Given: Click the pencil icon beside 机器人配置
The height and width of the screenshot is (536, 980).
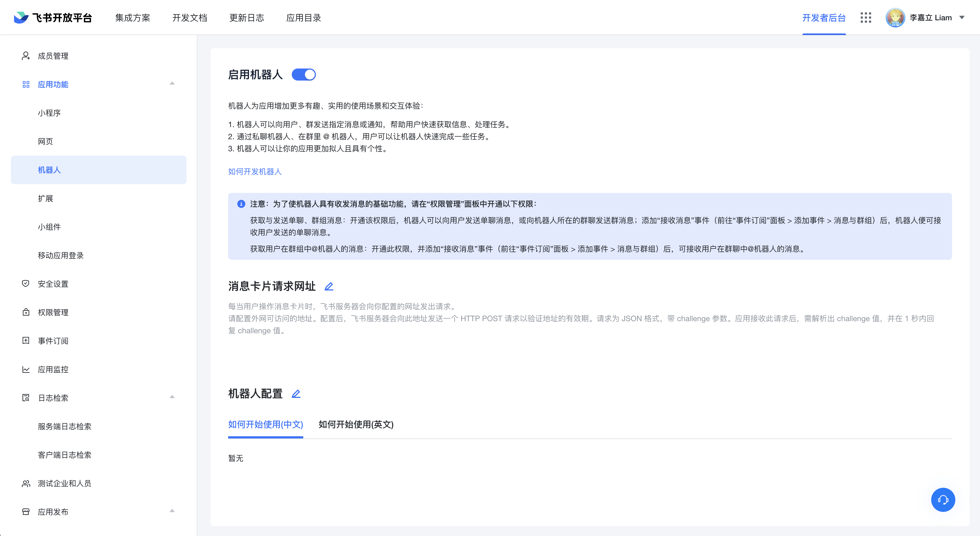Looking at the screenshot, I should point(296,394).
